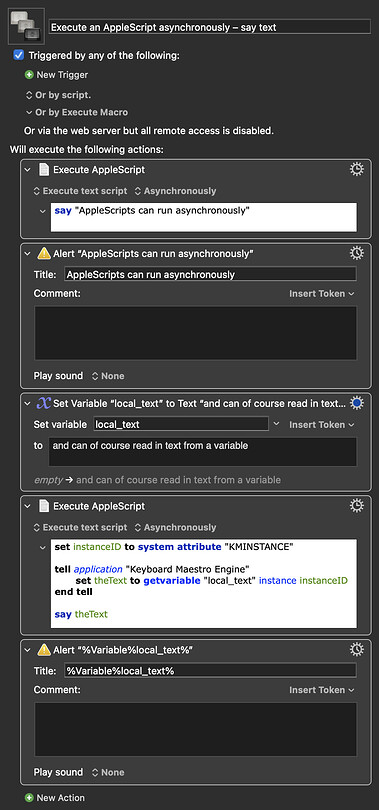The width and height of the screenshot is (379, 810).
Task: Open gear menu of '%Variable%local_text%' Alert
Action: point(357,649)
